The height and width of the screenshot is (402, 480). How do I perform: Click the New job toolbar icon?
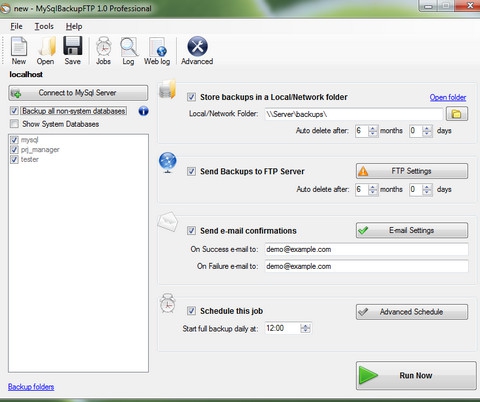point(19,51)
